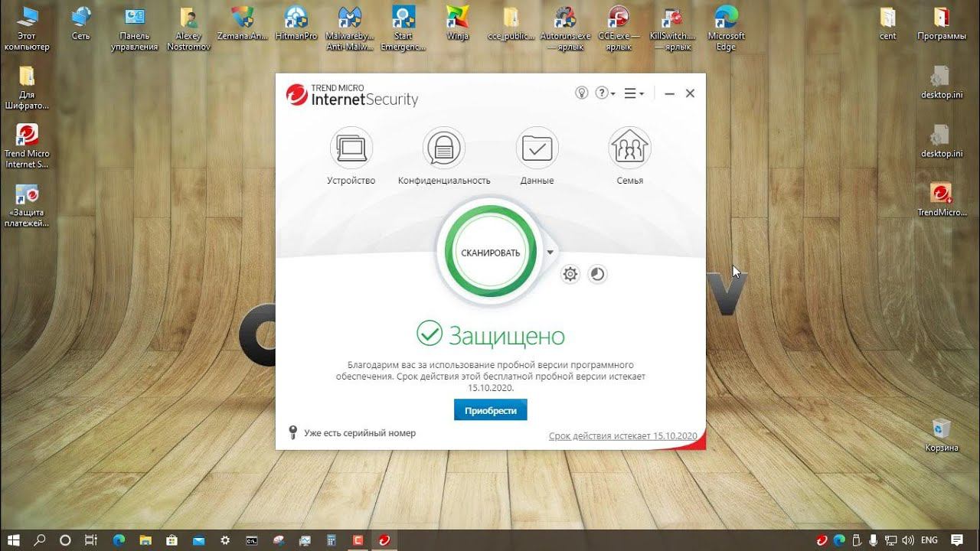Select upper desktop.ini file icon
Image resolution: width=980 pixels, height=551 pixels.
[942, 82]
